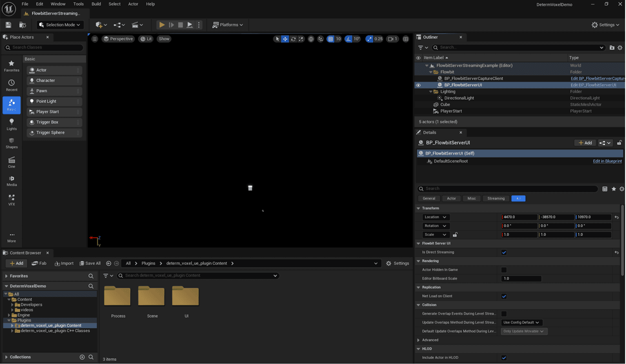Open the Shapes category in Place Actors
Screen dimensions: 626x364
point(11,143)
